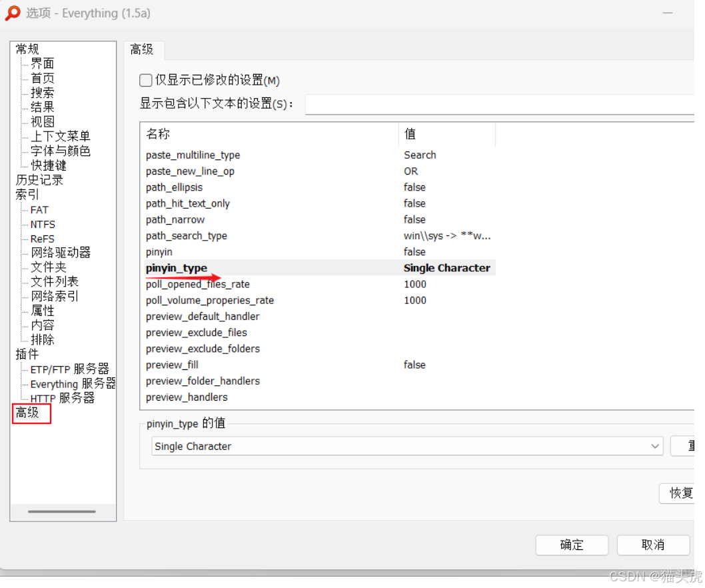Select the poll_opened_files_rate setting row
Image resolution: width=705 pixels, height=588 pixels.
point(320,284)
